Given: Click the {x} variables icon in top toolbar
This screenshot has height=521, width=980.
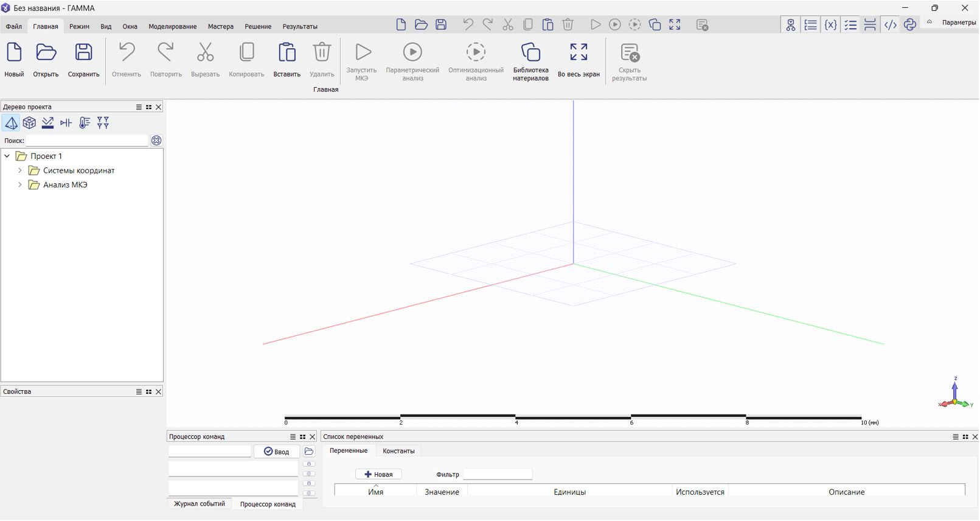Looking at the screenshot, I should pyautogui.click(x=830, y=25).
